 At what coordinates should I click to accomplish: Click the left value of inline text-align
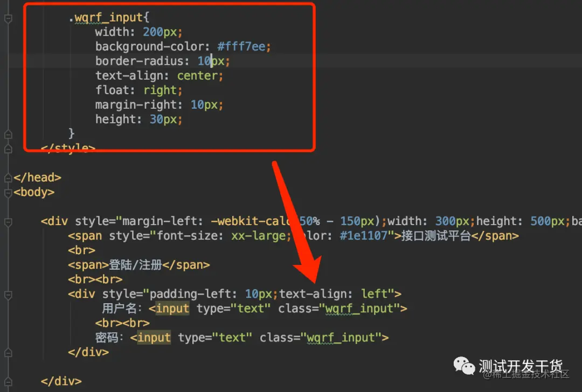click(x=375, y=293)
